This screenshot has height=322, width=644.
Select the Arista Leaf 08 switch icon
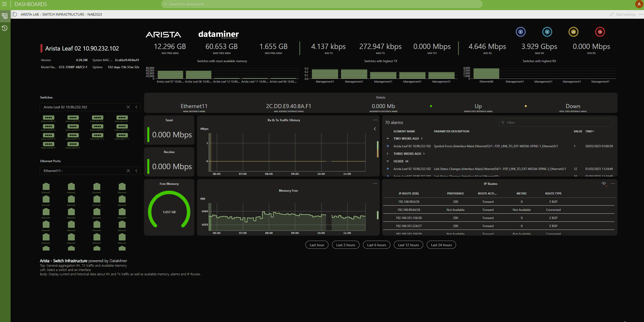(48, 117)
